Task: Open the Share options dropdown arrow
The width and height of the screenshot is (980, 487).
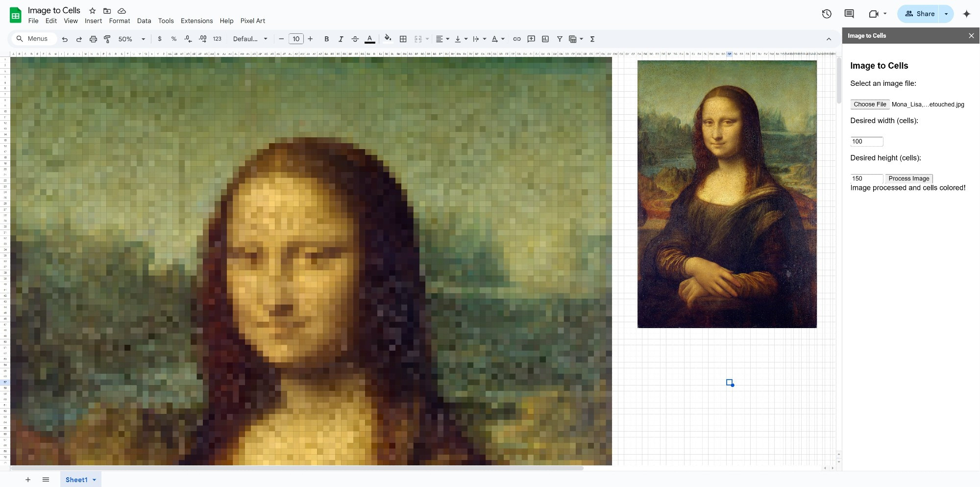Action: [x=946, y=14]
